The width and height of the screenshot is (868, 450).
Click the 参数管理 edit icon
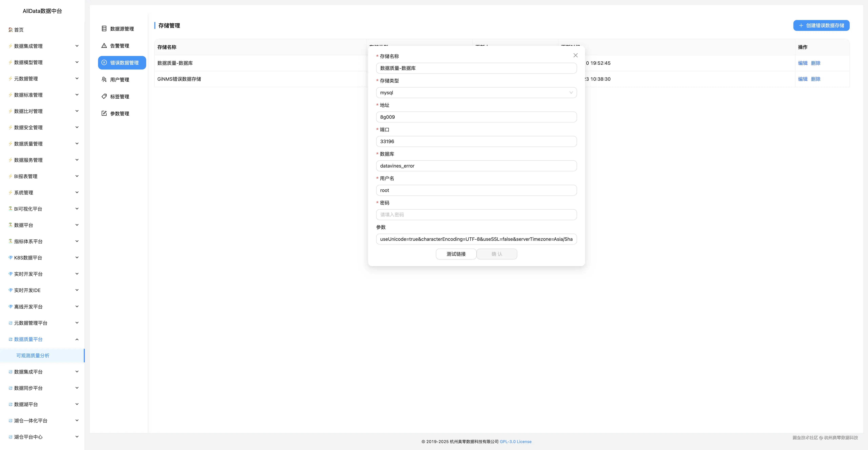pyautogui.click(x=104, y=113)
